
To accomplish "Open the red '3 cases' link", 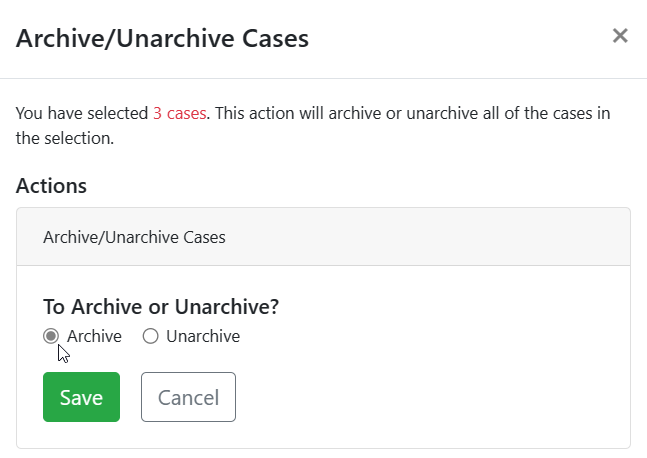I will coord(179,113).
